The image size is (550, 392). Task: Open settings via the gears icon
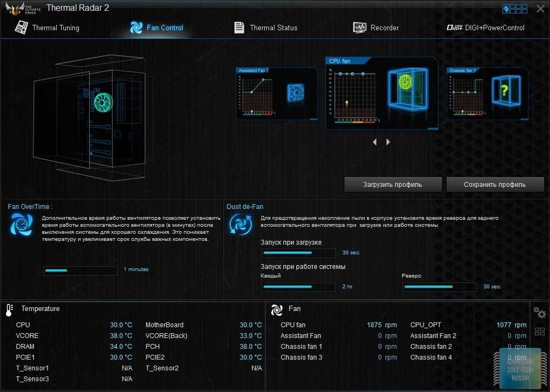point(539,312)
